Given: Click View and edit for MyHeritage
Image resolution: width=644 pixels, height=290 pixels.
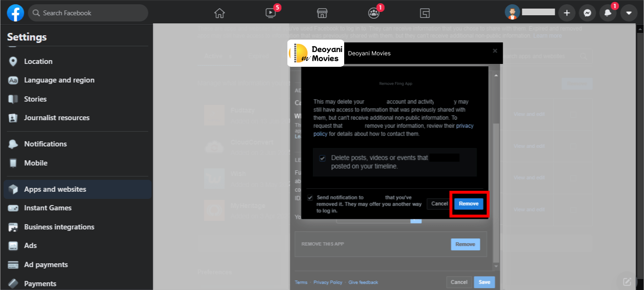Looking at the screenshot, I should (x=529, y=210).
